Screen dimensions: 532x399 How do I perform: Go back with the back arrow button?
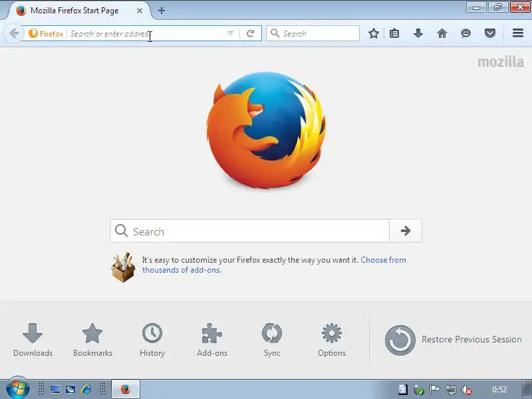pyautogui.click(x=14, y=34)
